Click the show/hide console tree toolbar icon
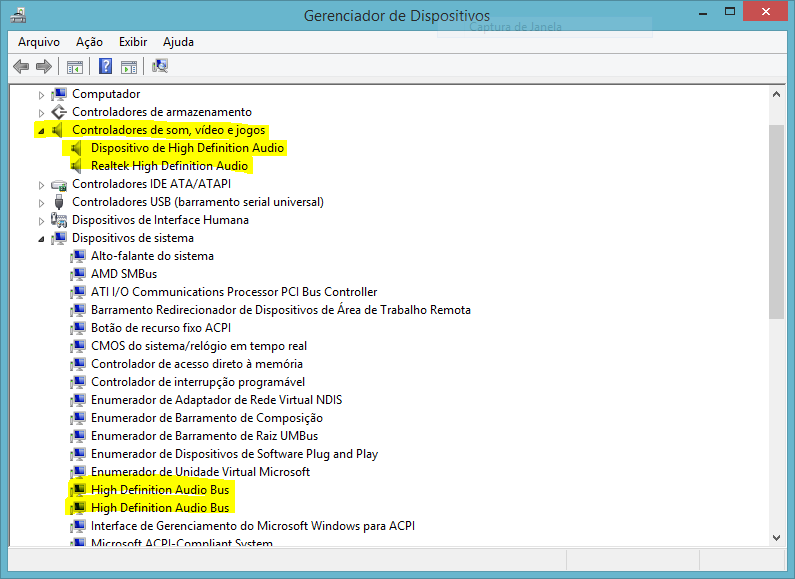This screenshot has width=795, height=579. (75, 66)
